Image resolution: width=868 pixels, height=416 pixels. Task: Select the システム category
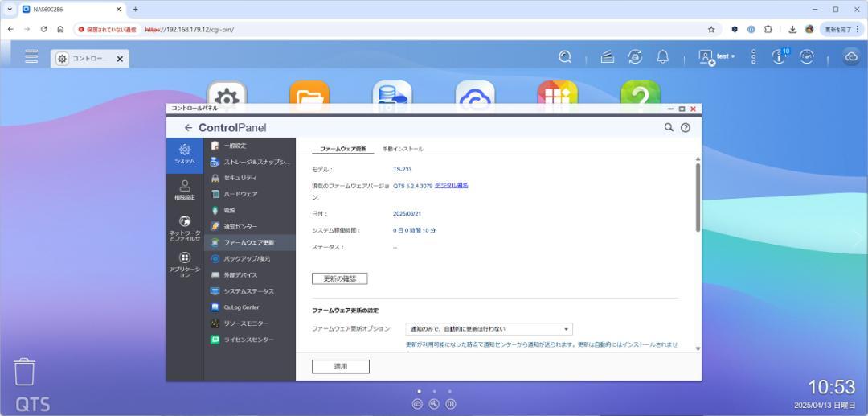[x=185, y=155]
